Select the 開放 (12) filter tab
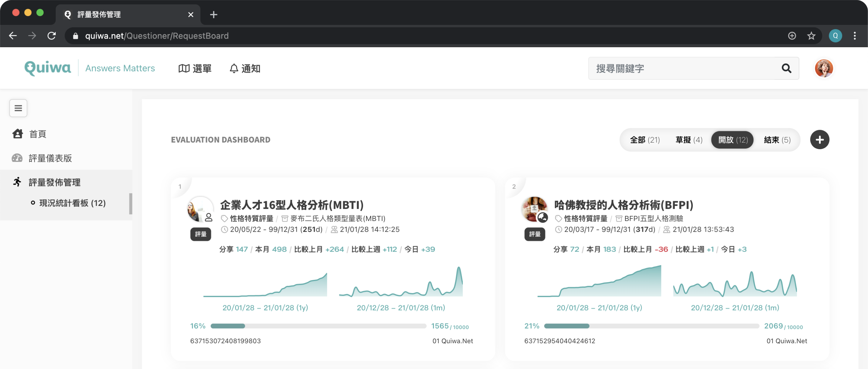868x369 pixels. (x=733, y=140)
